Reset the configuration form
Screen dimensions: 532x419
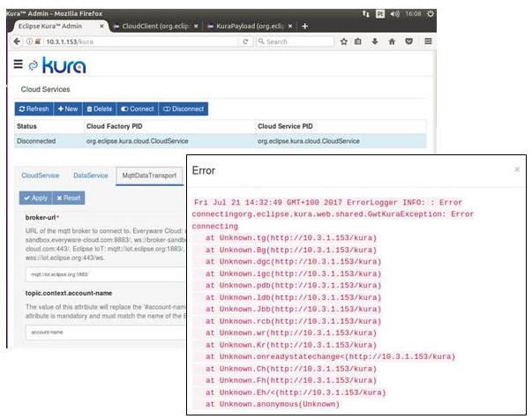coord(69,198)
